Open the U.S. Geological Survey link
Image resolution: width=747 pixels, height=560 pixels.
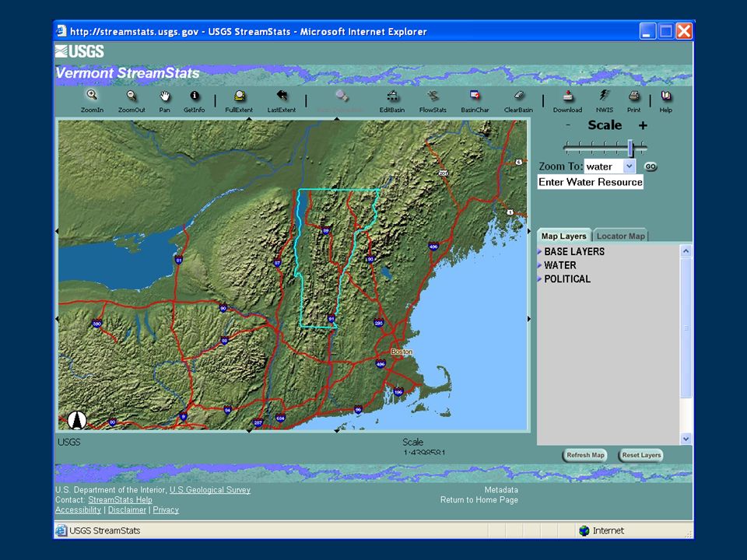(x=210, y=490)
